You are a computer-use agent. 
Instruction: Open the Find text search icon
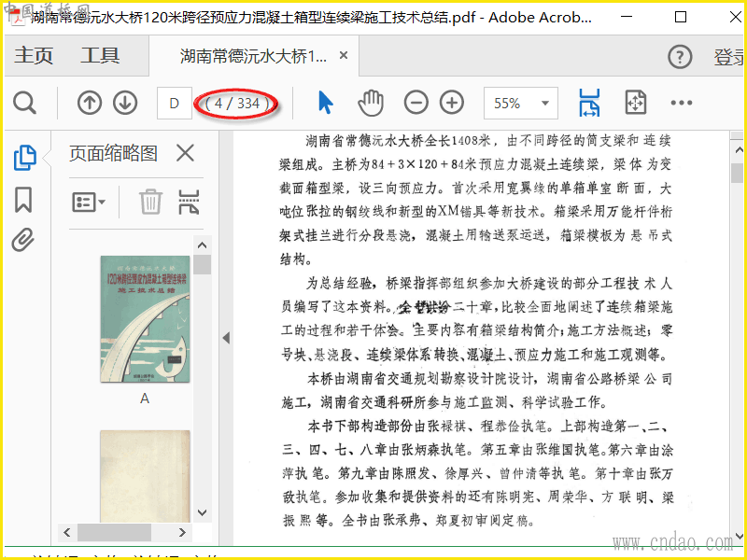pos(24,103)
